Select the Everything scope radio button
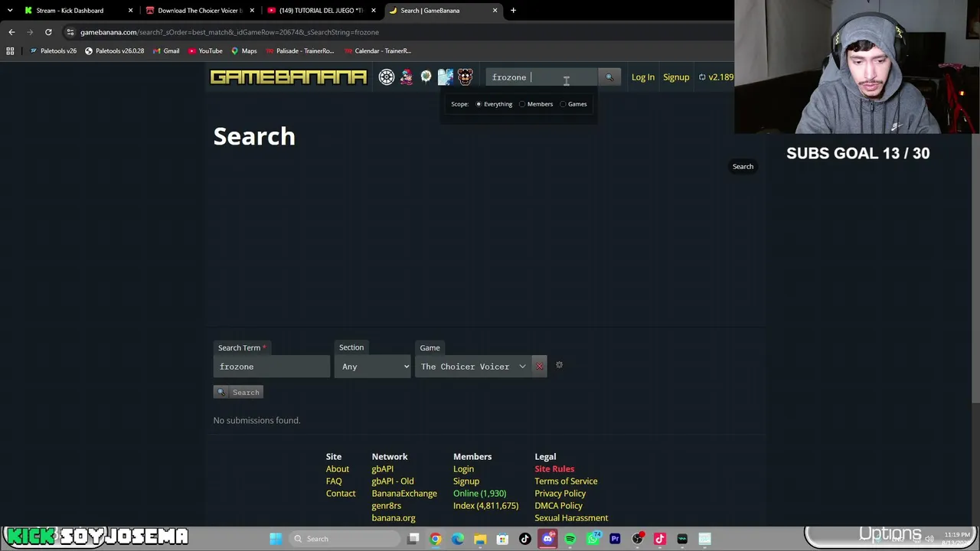Image resolution: width=980 pixels, height=551 pixels. (x=479, y=104)
